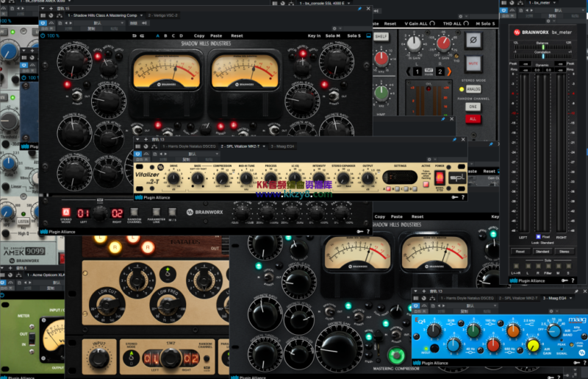Click the Brainworx logo in bx_meter

[x=517, y=32]
